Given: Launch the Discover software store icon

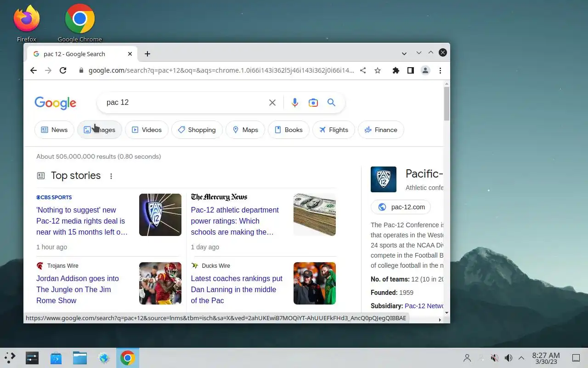Looking at the screenshot, I should click(x=56, y=358).
